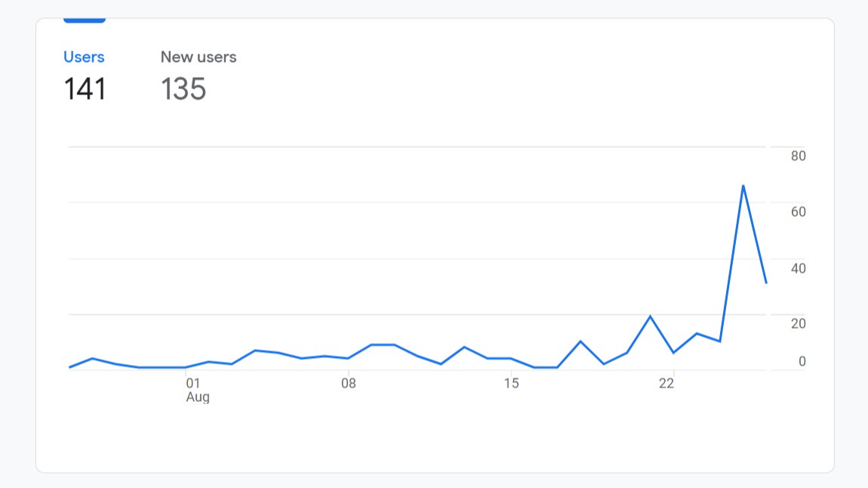
Task: Click the highest spike on the line chart
Action: (x=743, y=185)
